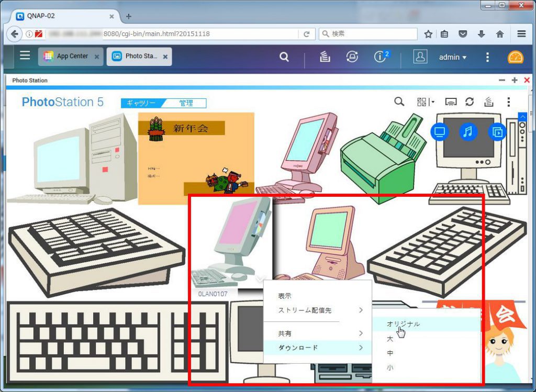
Task: Select the 0LAN0107 pink monitor thumbnail
Action: click(232, 242)
